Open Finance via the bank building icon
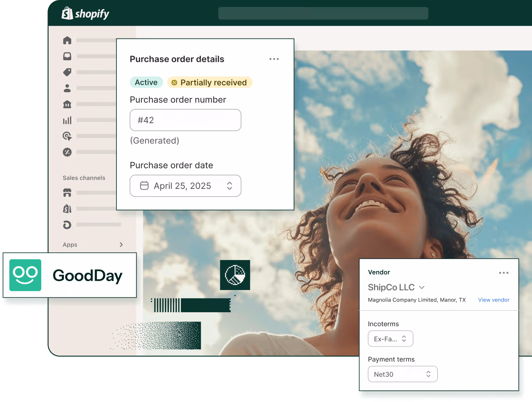The image size is (532, 402). point(67,104)
